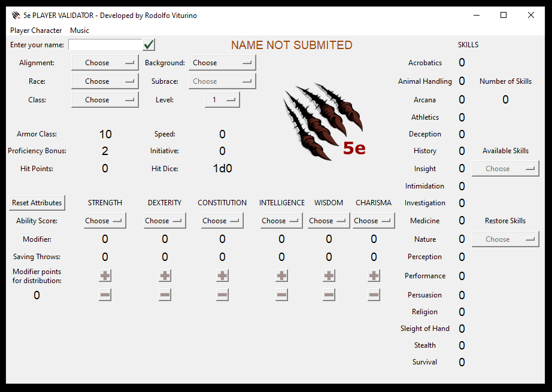The image size is (552, 392).
Task: Increase Charisma with its plus button
Action: 374,275
